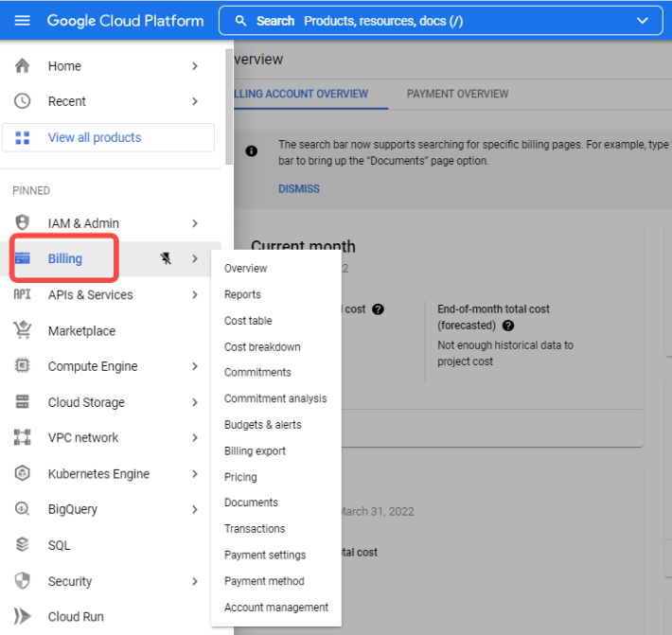Viewport: 672px width, 635px height.
Task: Click the Security shield icon
Action: (23, 581)
